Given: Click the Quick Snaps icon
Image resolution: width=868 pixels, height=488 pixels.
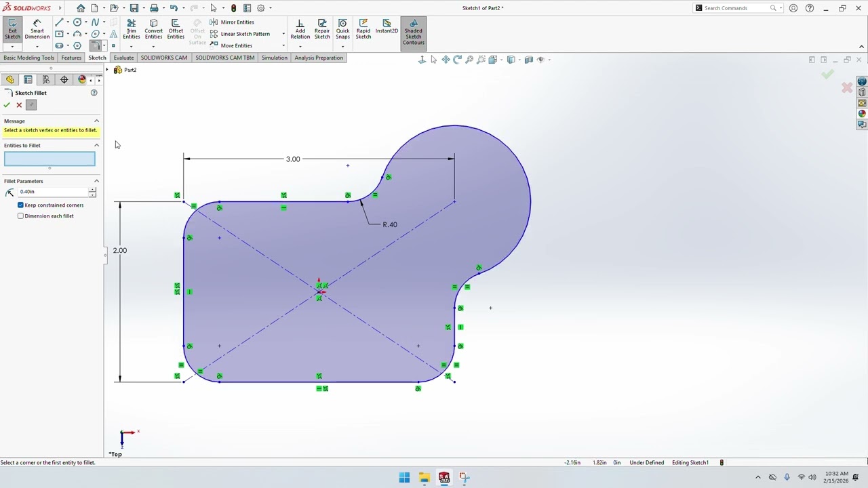Looking at the screenshot, I should click(x=343, y=29).
